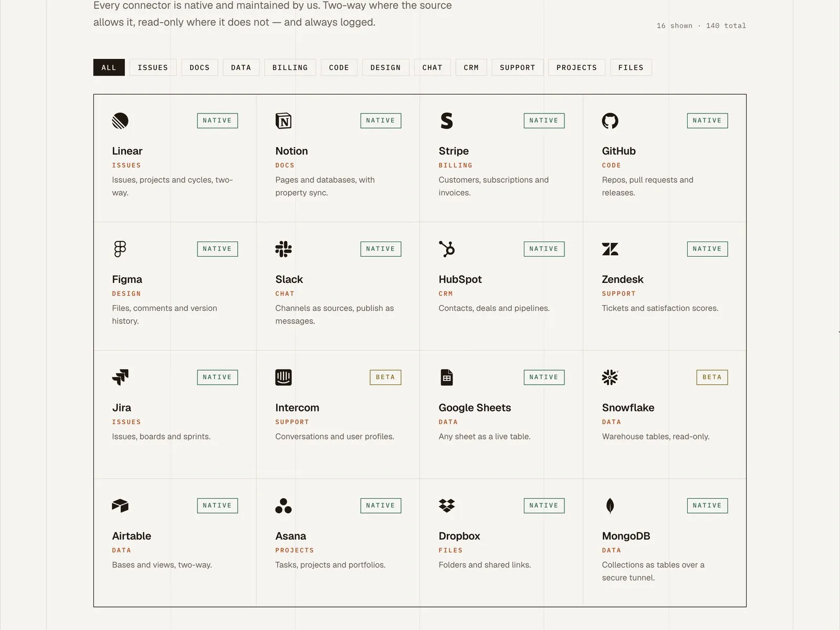Switch to the CODE filter
840x630 pixels.
pyautogui.click(x=339, y=67)
